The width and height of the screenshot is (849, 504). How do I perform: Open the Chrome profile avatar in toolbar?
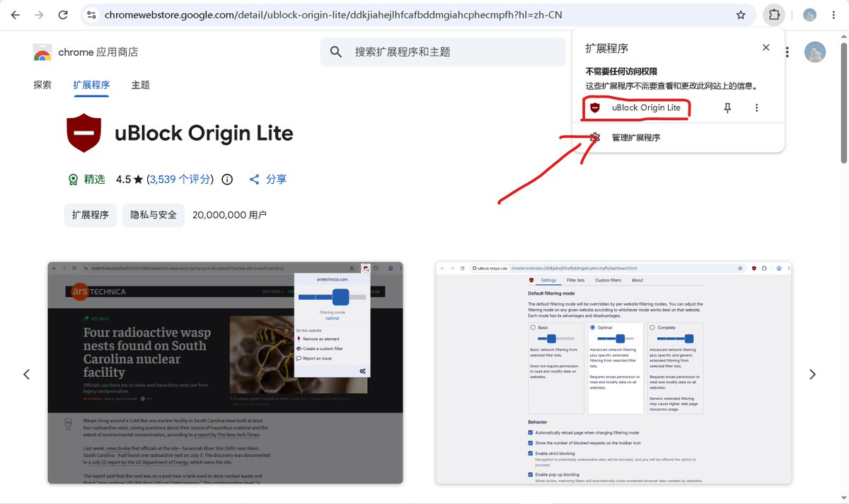[x=809, y=15]
